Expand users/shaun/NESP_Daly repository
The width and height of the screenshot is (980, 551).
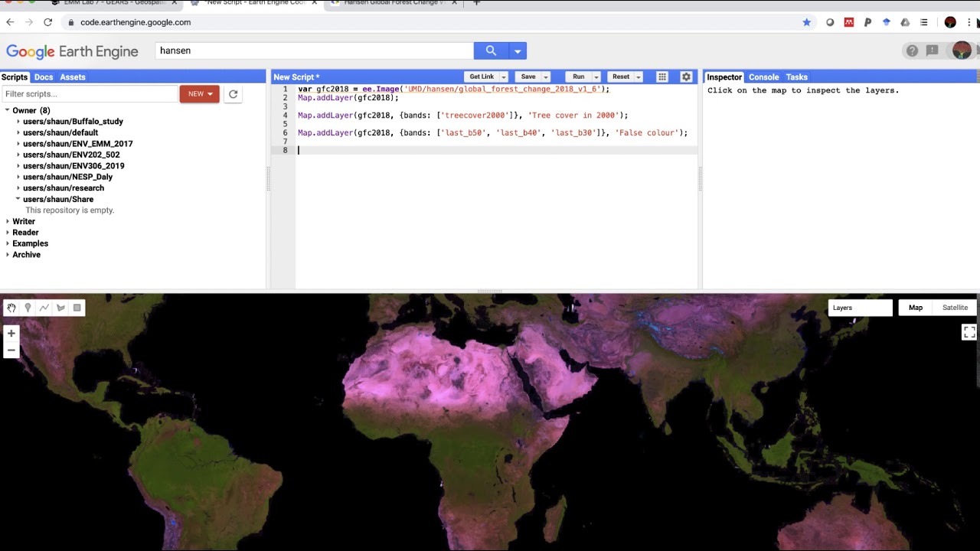tap(18, 177)
